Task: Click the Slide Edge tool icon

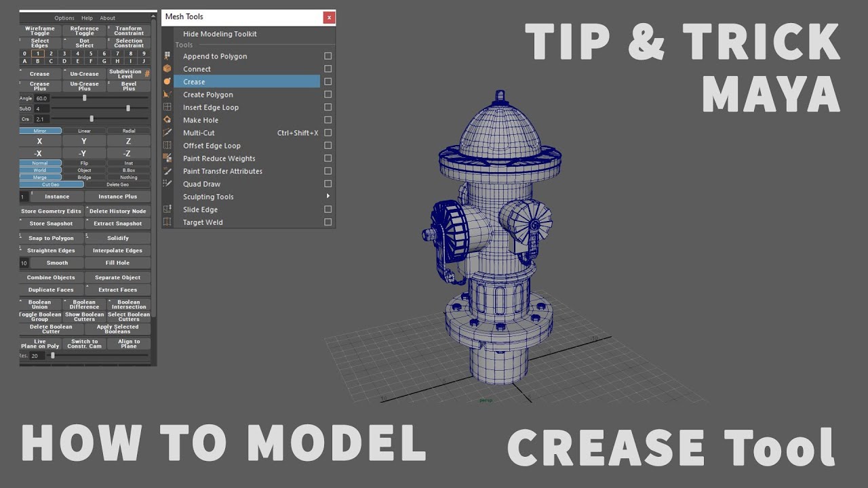Action: click(x=167, y=209)
